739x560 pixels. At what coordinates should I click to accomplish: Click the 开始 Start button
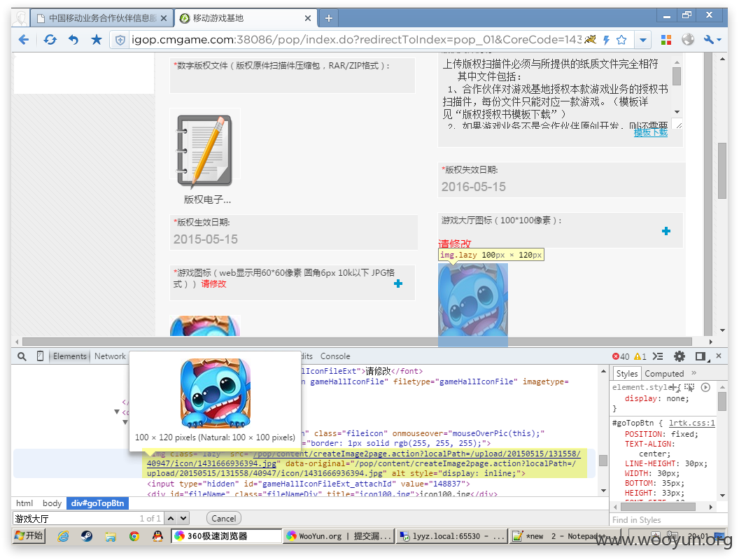tap(29, 536)
